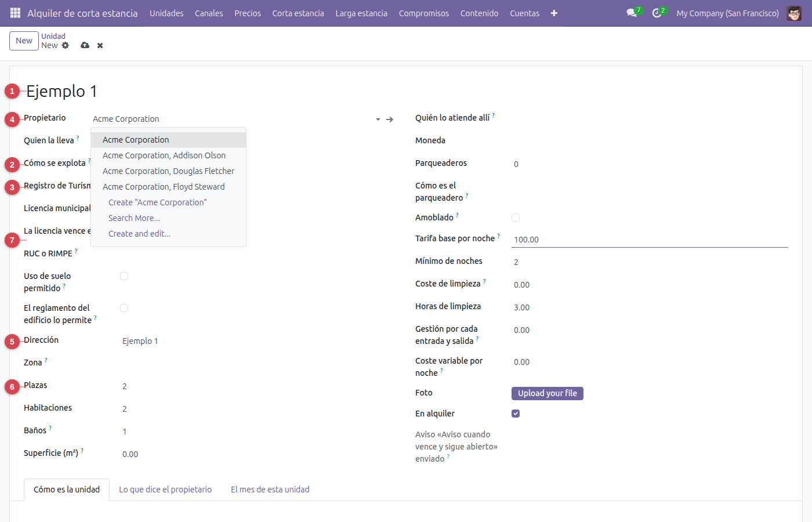Open the Compromisos menu
This screenshot has height=522, width=812.
pos(424,13)
